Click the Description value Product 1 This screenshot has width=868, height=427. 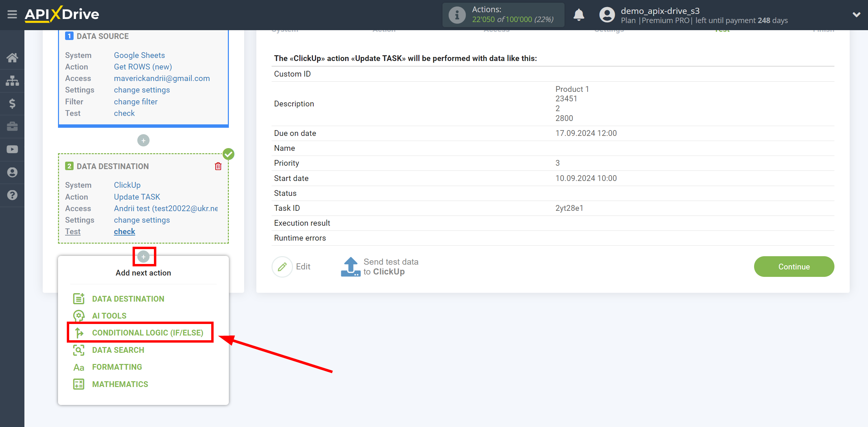point(572,89)
